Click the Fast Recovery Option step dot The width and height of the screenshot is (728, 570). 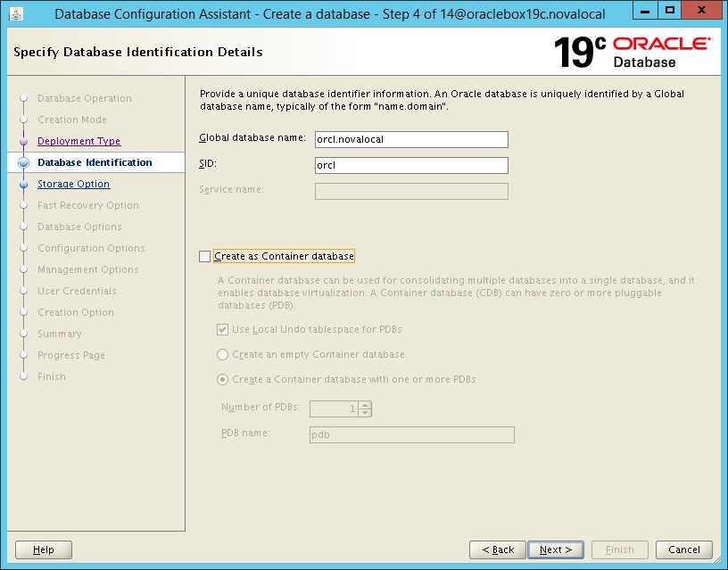pos(25,205)
